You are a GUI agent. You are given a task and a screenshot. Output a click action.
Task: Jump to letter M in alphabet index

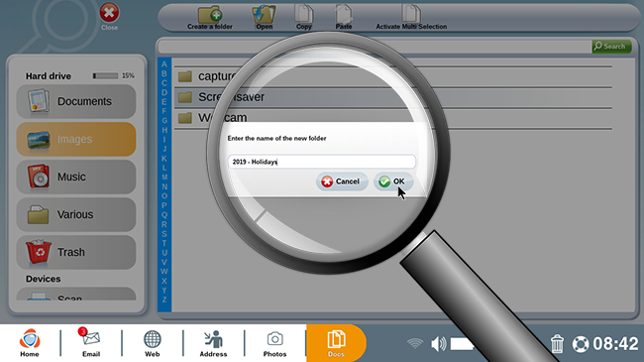tap(164, 178)
